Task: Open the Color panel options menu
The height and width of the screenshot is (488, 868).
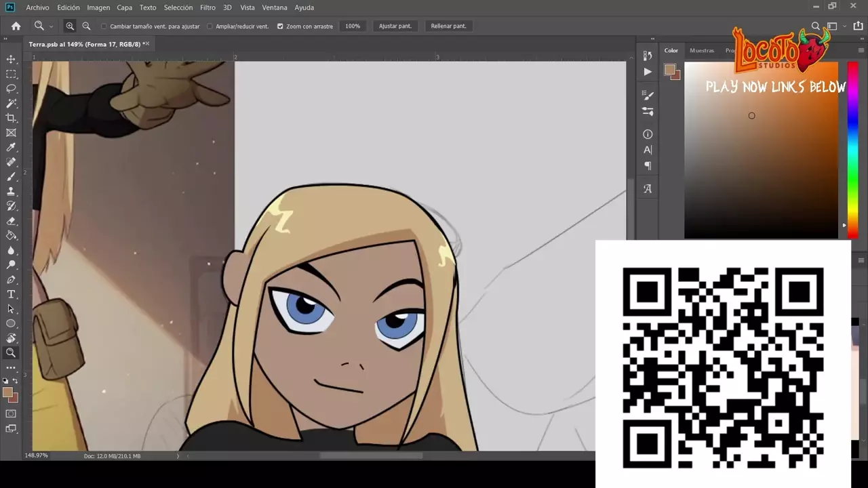Action: (861, 50)
